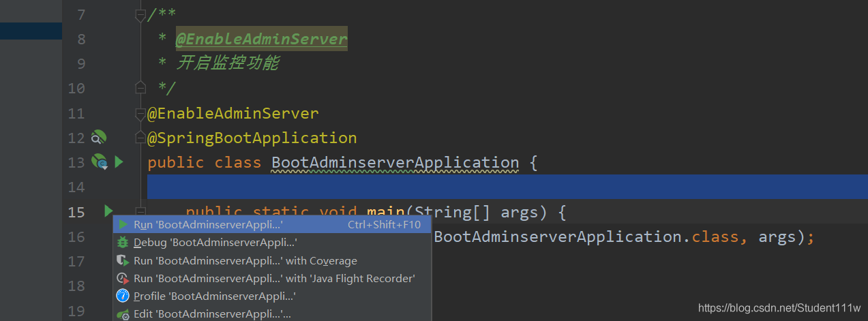868x321 pixels.
Task: Click the 'public class' keywords on line 13
Action: coord(205,162)
